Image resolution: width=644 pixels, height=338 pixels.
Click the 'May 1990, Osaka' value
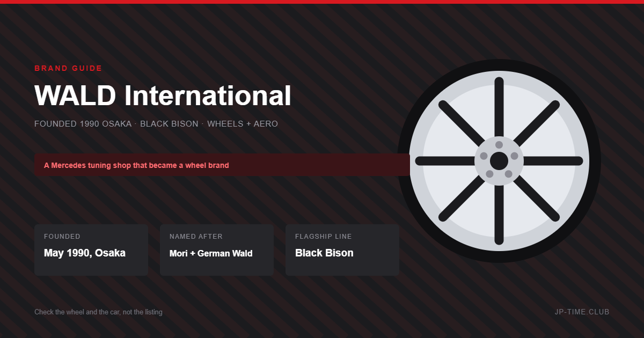85,253
